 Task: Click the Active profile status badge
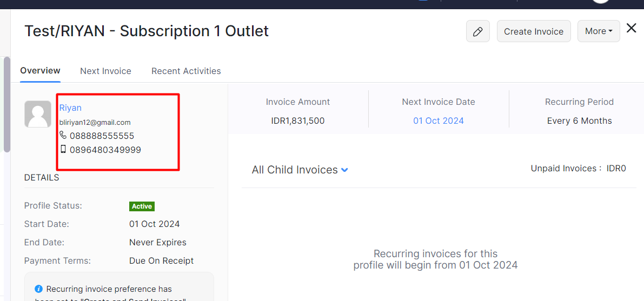click(142, 206)
